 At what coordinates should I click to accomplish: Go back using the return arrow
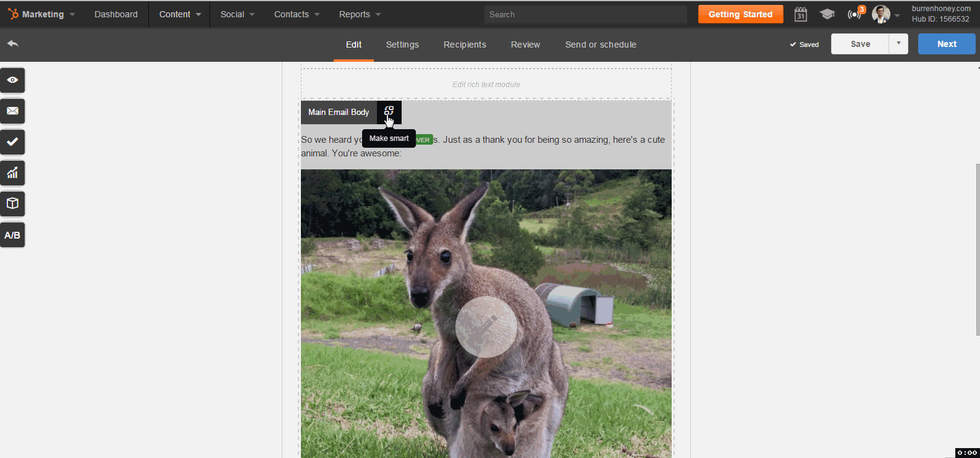coord(12,44)
